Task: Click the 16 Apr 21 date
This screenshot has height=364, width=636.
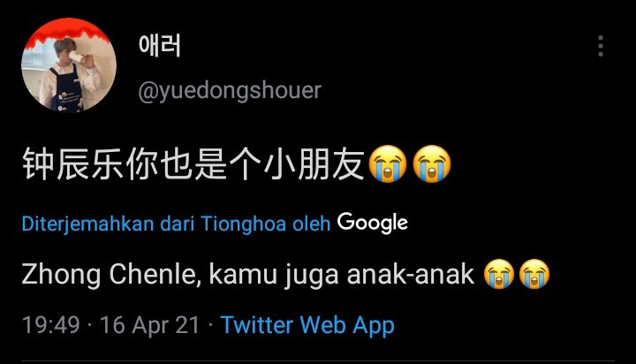Action: (149, 325)
